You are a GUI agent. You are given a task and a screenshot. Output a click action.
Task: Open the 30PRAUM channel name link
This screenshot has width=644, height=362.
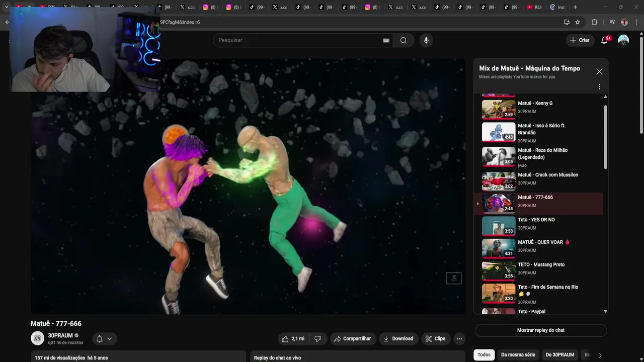(60, 335)
